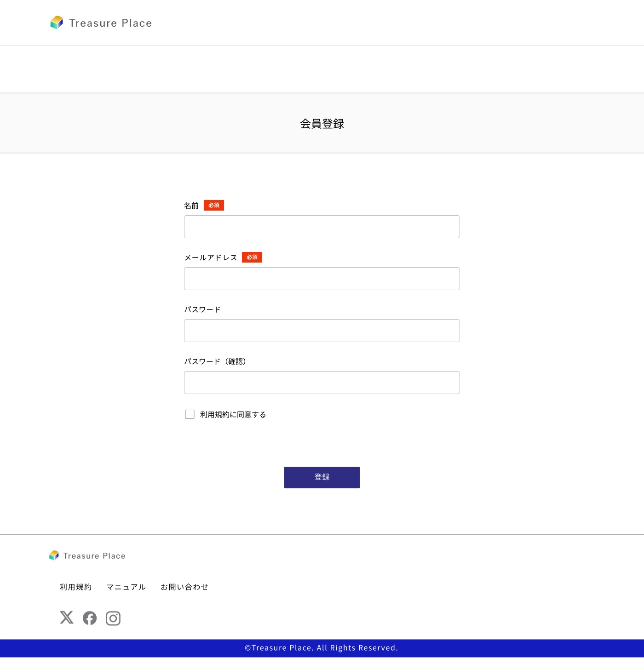Click the メールアドレス field label
This screenshot has width=644, height=658.
(x=211, y=257)
